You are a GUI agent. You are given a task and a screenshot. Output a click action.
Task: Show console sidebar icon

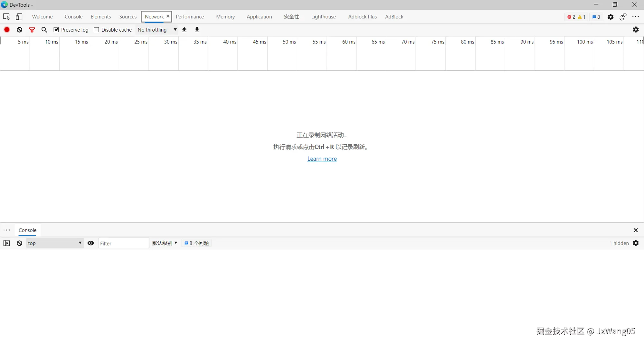7,243
